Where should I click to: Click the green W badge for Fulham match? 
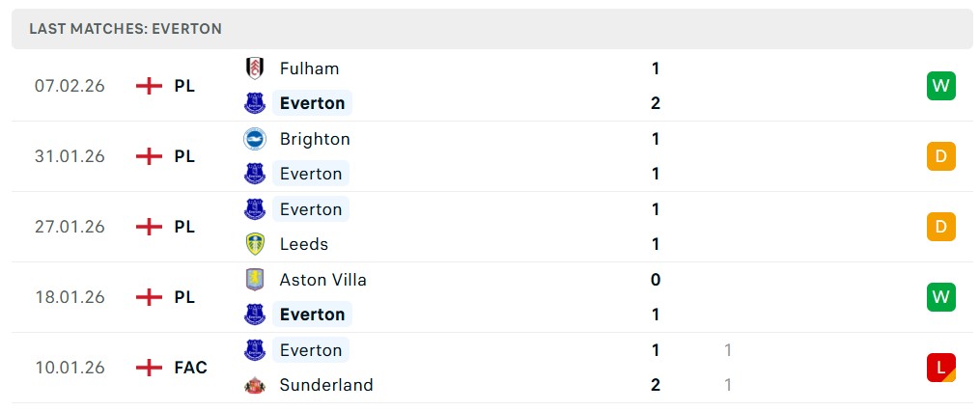(x=940, y=86)
